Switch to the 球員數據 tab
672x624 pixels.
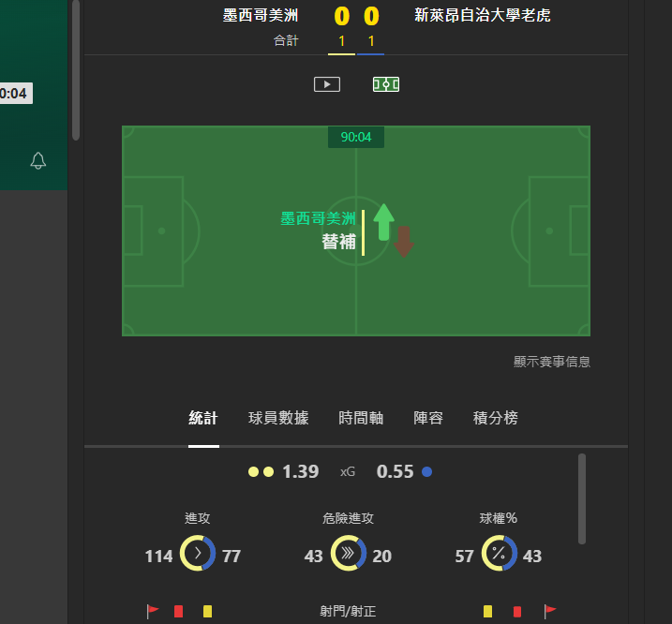[x=278, y=418]
